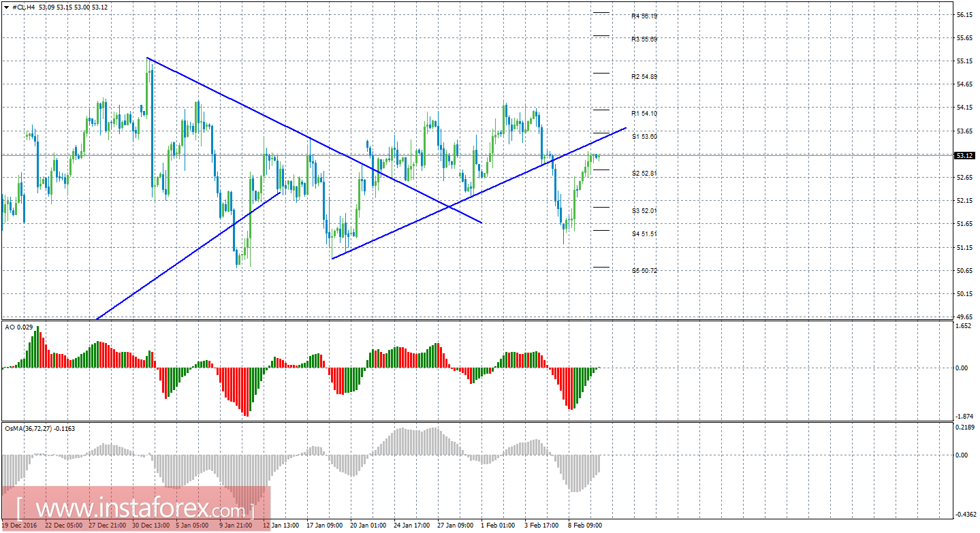Select the S3 52.01 support label

pyautogui.click(x=644, y=211)
